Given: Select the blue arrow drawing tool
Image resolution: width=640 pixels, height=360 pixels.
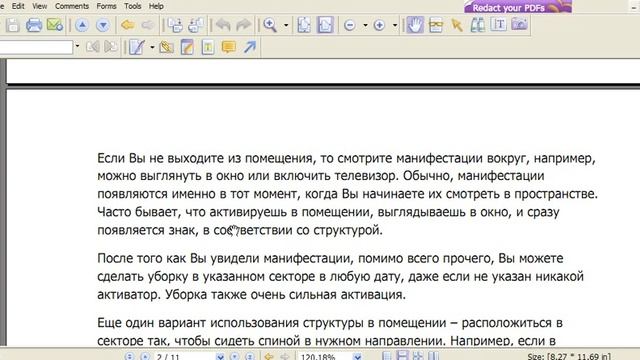Looking at the screenshot, I should 249,47.
